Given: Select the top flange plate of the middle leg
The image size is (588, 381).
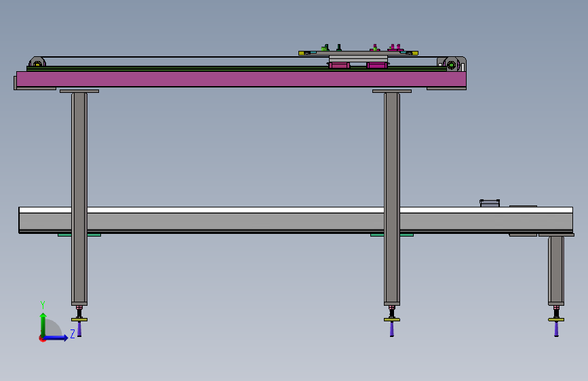Looking at the screenshot, I should tap(392, 91).
